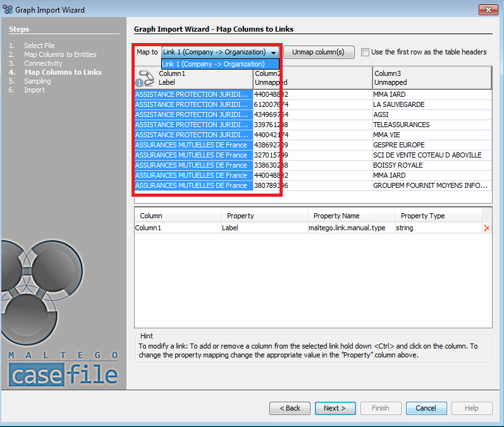Select the 'MMA VIE' cell

[432, 135]
